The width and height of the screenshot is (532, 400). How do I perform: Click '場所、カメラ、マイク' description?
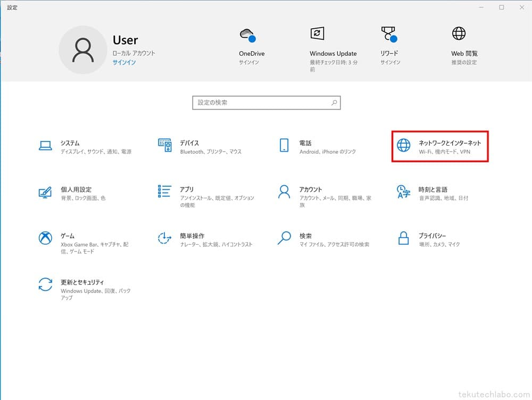440,245
